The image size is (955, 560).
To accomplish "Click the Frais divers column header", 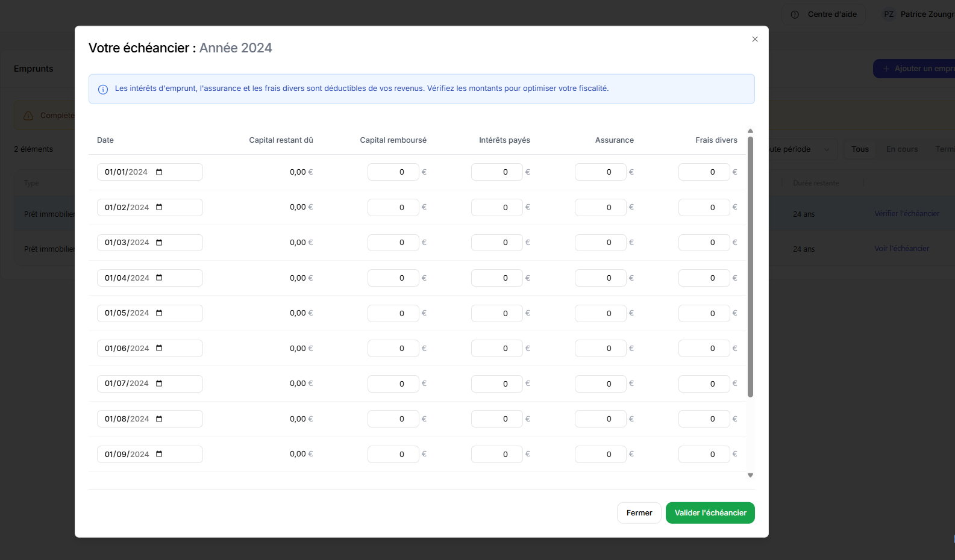I will click(716, 140).
